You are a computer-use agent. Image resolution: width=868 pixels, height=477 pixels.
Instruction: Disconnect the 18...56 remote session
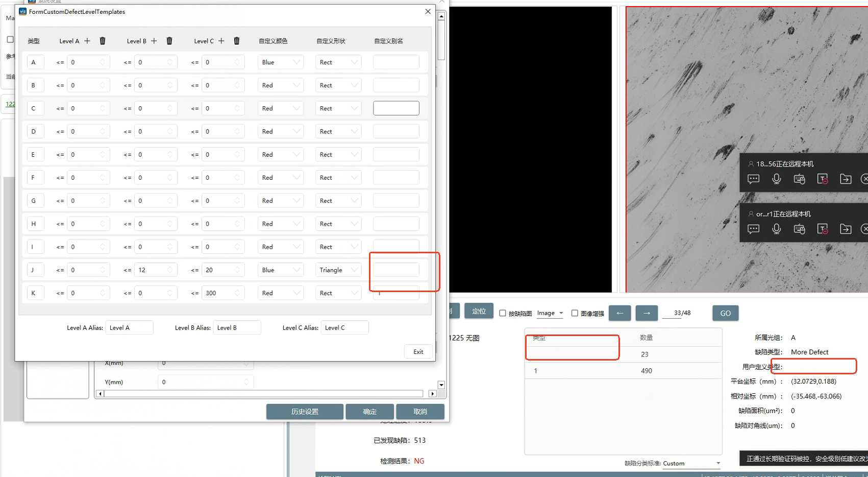(864, 179)
